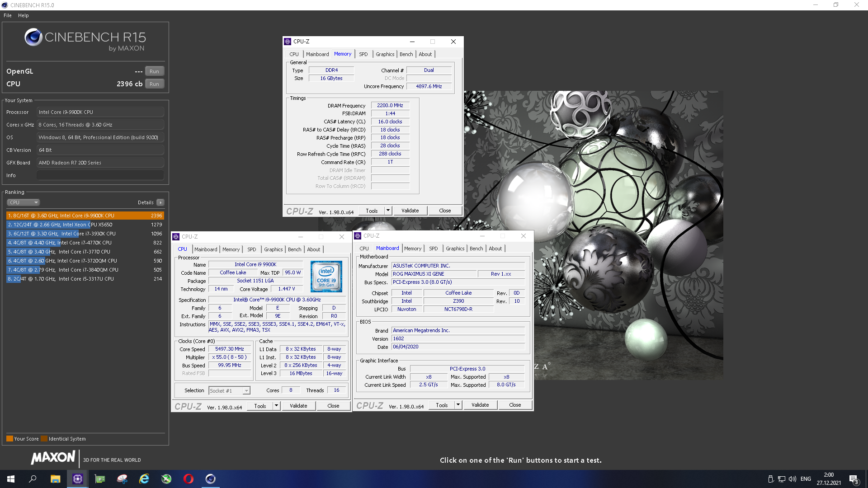Select CPU tab in Mainboard window
The height and width of the screenshot is (488, 868).
(364, 249)
